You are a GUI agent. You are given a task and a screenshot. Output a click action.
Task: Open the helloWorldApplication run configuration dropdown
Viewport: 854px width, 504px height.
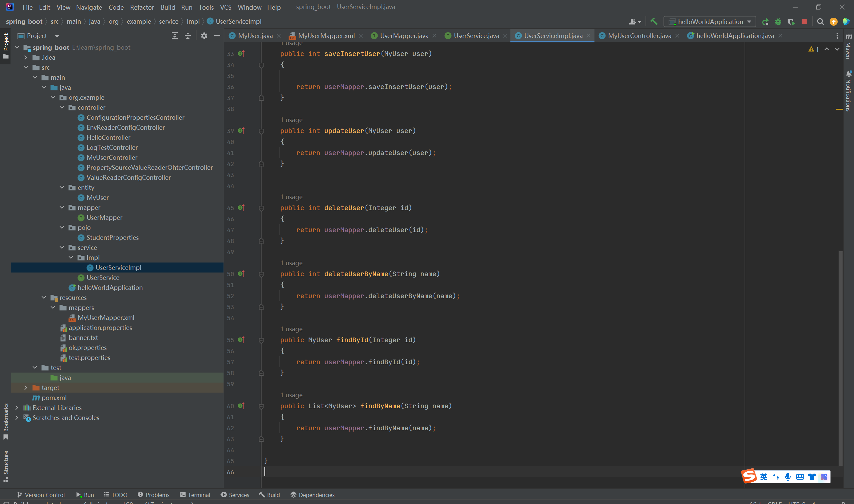pyautogui.click(x=710, y=22)
